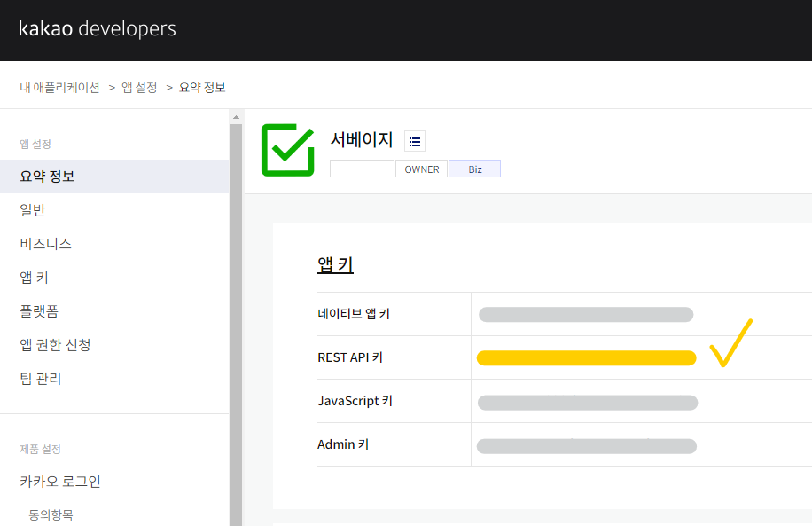Open 내 애플리케이션 breadcrumb link

[x=59, y=88]
